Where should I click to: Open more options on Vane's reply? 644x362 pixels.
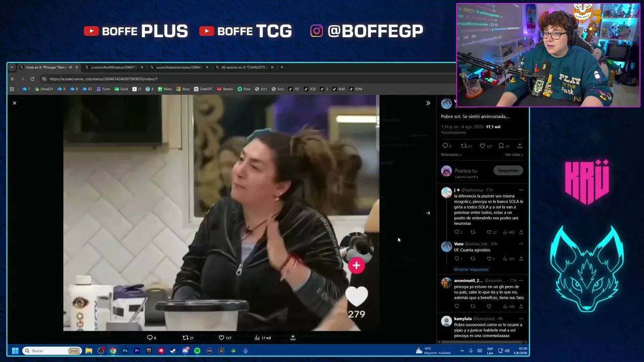(521, 244)
